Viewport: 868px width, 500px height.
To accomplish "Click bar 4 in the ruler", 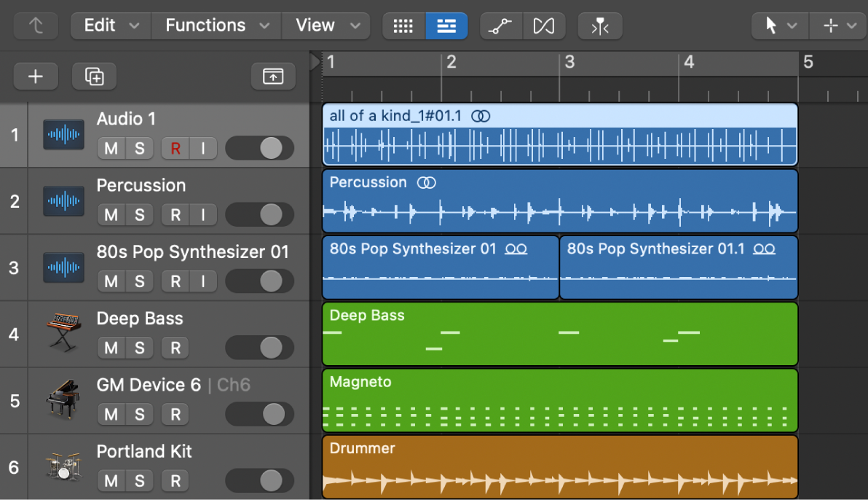I will pyautogui.click(x=689, y=61).
